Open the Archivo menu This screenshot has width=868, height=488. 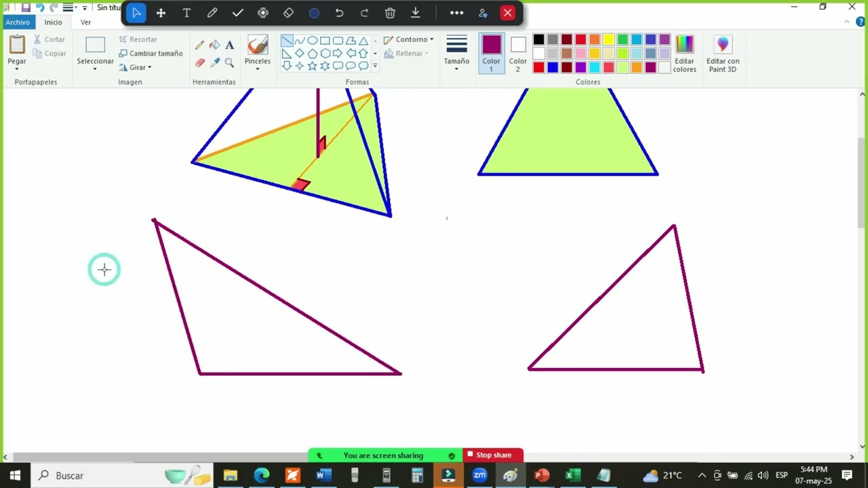pyautogui.click(x=18, y=22)
